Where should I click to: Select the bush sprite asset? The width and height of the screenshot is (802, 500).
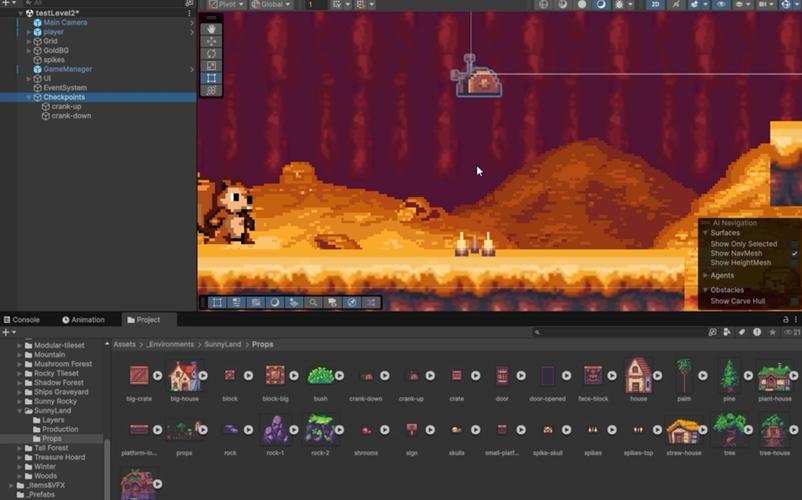(320, 375)
